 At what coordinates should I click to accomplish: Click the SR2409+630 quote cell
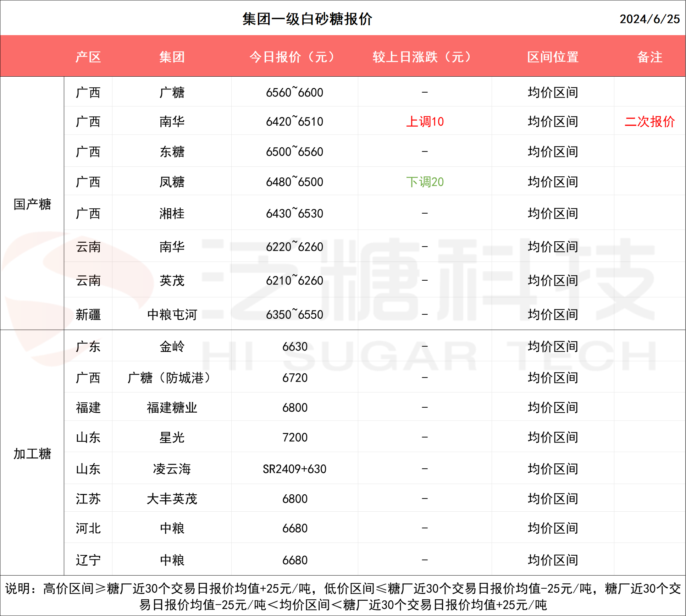[294, 469]
